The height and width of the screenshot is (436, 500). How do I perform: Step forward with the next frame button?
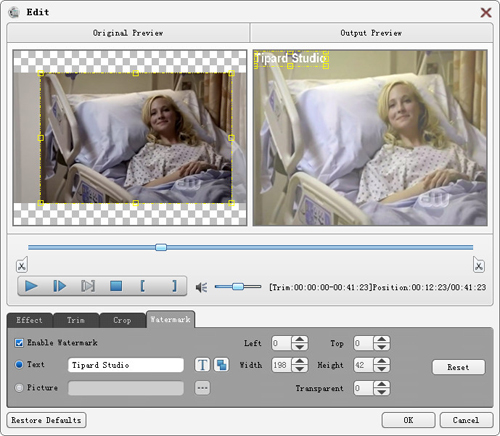59,286
